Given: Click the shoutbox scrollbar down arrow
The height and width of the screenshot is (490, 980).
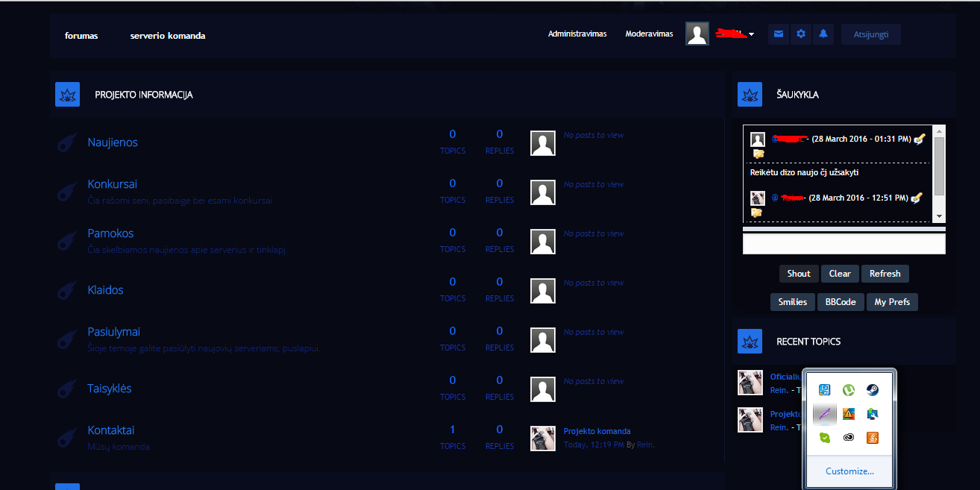Looking at the screenshot, I should pos(939,216).
